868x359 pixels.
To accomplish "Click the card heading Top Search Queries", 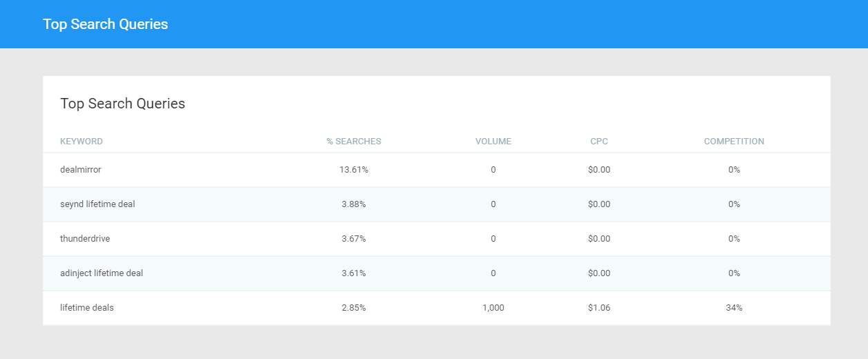I will (x=123, y=104).
